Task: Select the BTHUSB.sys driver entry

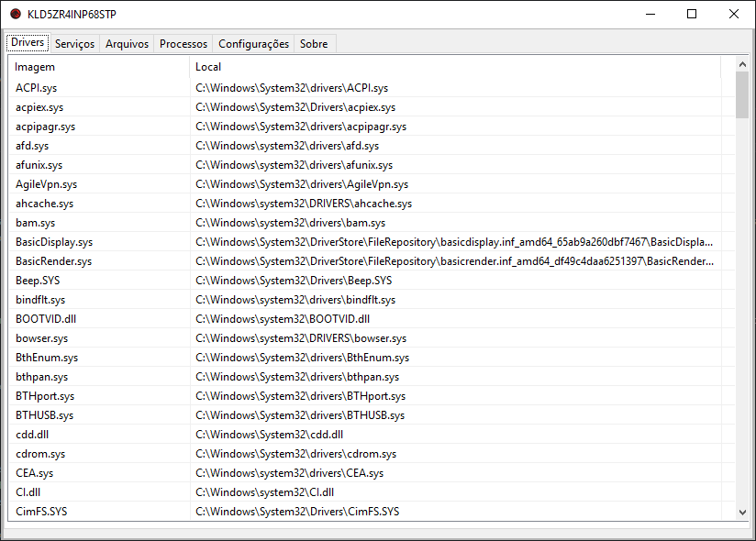Action: pyautogui.click(x=92, y=414)
